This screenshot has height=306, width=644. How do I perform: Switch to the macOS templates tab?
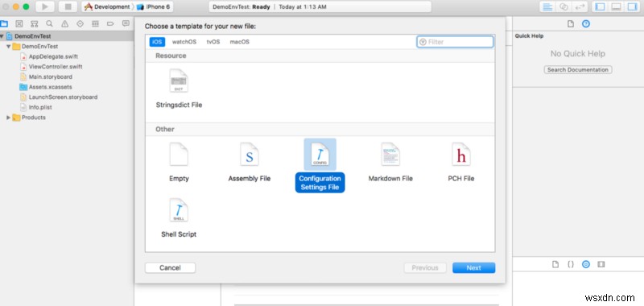[239, 42]
